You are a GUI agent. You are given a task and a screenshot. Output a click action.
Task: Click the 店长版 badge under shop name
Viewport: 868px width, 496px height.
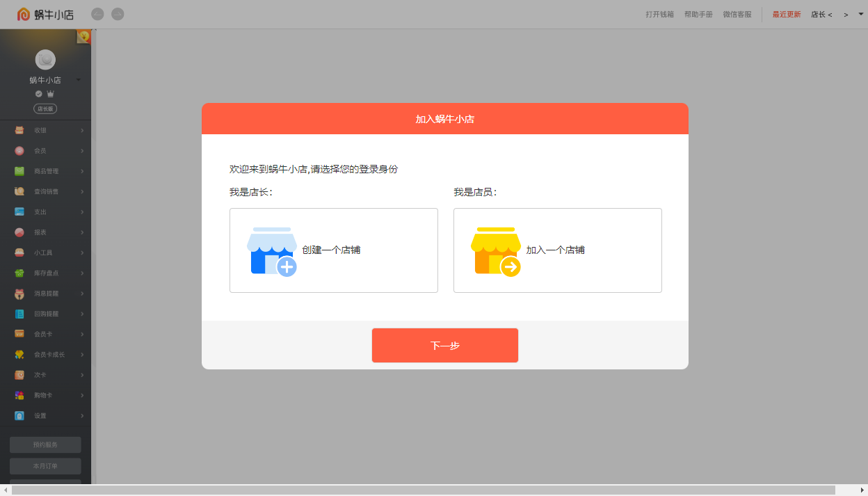coord(45,109)
